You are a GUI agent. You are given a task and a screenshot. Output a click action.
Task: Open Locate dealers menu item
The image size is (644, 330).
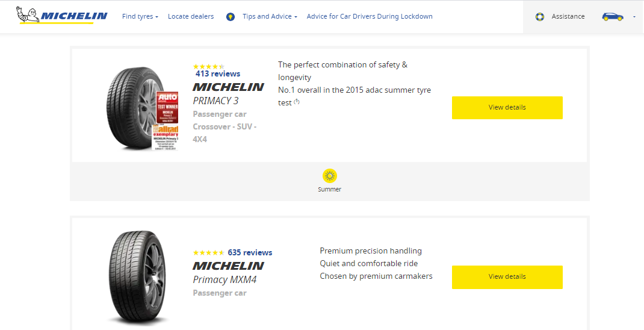click(x=191, y=16)
